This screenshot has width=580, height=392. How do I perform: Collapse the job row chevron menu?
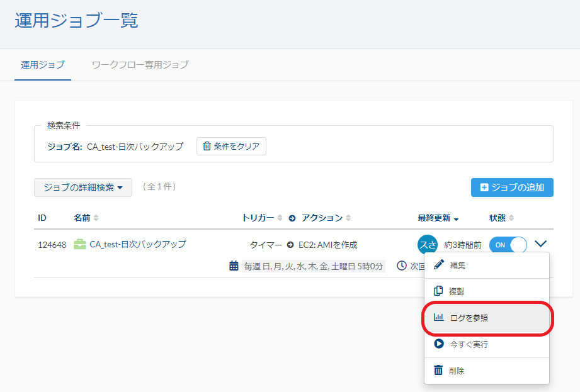pyautogui.click(x=540, y=244)
